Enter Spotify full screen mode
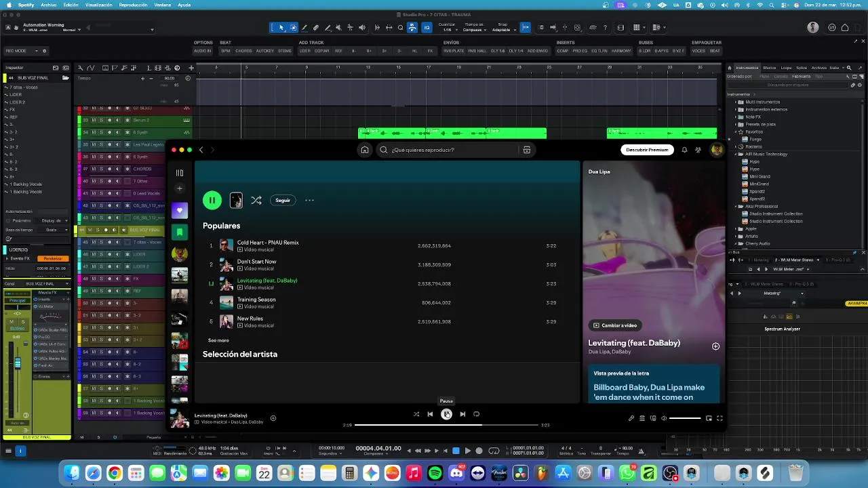Image resolution: width=868 pixels, height=488 pixels. point(719,418)
